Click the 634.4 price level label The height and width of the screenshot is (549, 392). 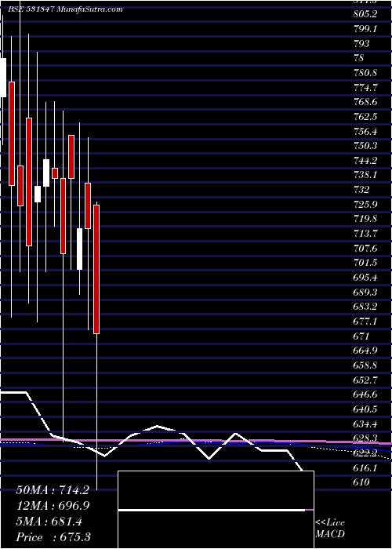point(365,424)
